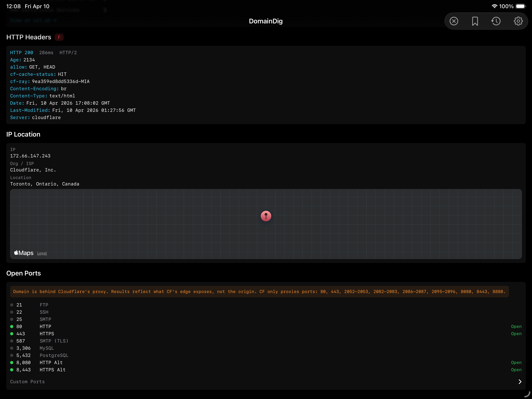This screenshot has height=399, width=532.
Task: Select the cf-ray value "9ea359ed8dd5336d-MIA"
Action: (x=61, y=81)
